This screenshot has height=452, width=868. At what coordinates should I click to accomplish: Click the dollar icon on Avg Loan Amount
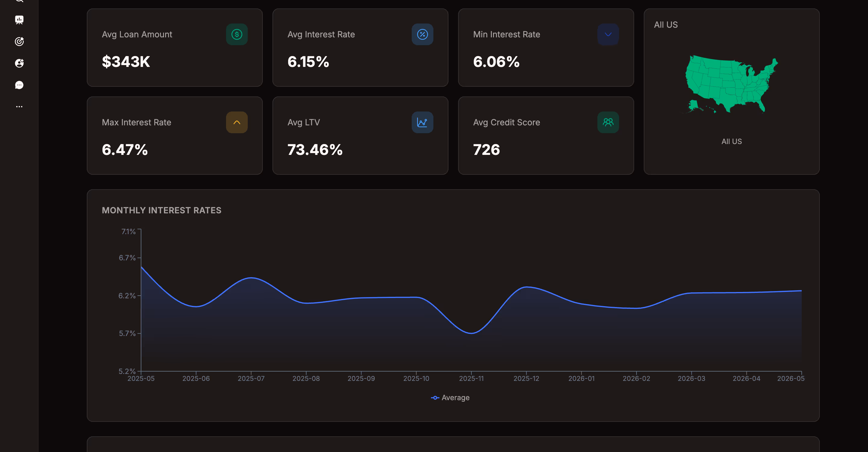(x=237, y=34)
